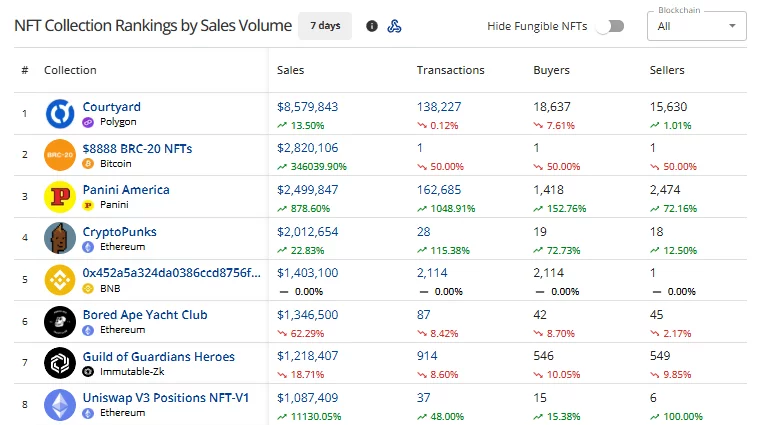Viewport: 770px width, 425px height.
Task: Click Courtyard transactions value 138,227
Action: 439,107
